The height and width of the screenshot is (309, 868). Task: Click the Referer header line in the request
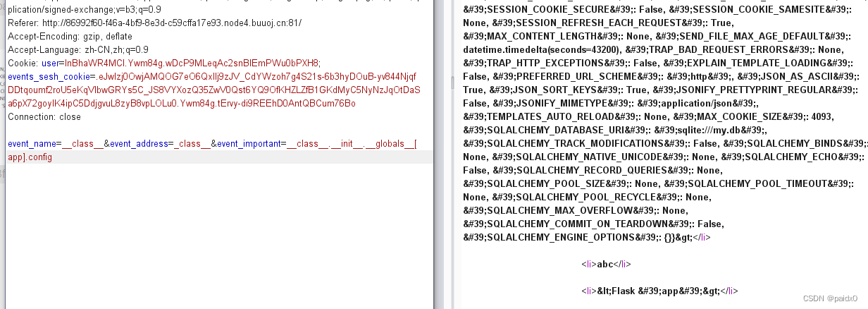coord(154,23)
